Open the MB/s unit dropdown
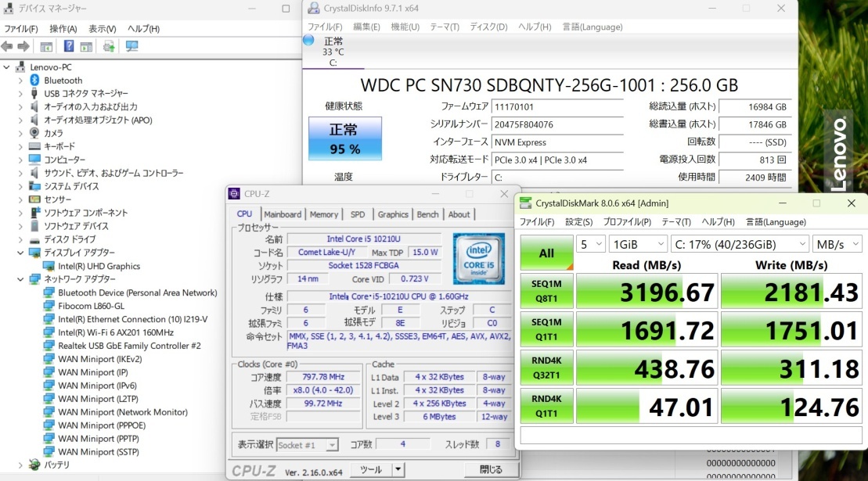 pyautogui.click(x=837, y=244)
